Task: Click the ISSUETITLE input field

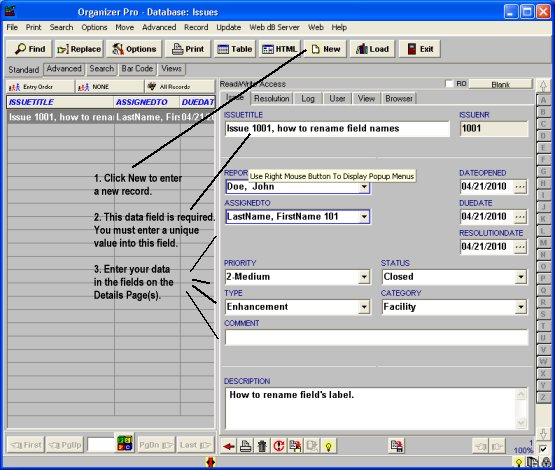Action: pos(337,128)
